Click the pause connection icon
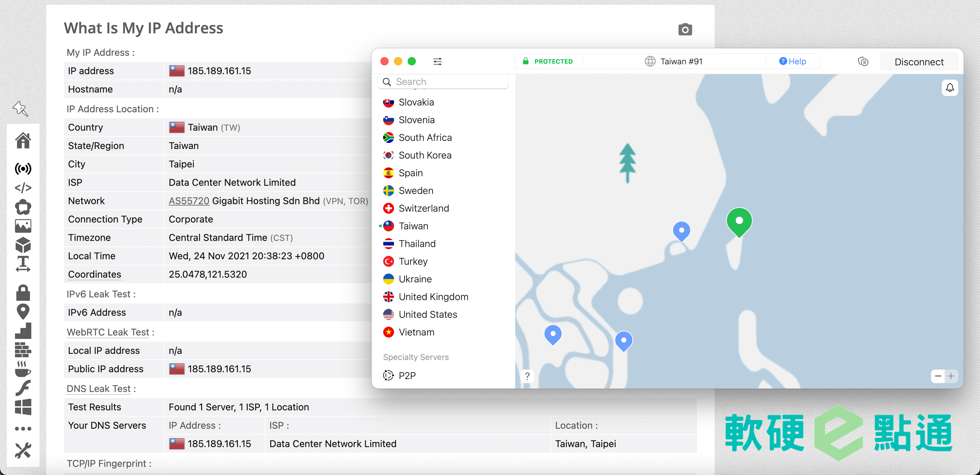 (x=863, y=62)
